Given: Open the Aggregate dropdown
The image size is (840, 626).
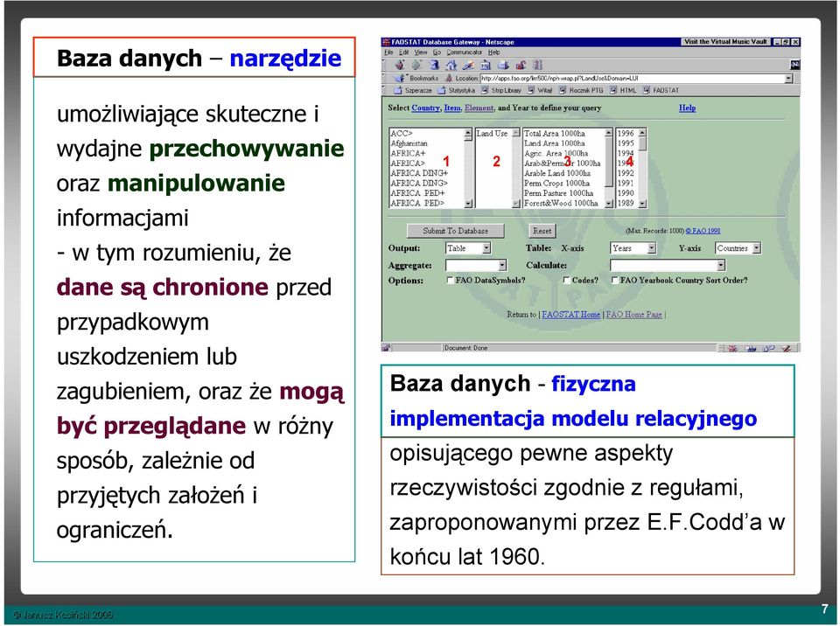Looking at the screenshot, I should pyautogui.click(x=476, y=265).
